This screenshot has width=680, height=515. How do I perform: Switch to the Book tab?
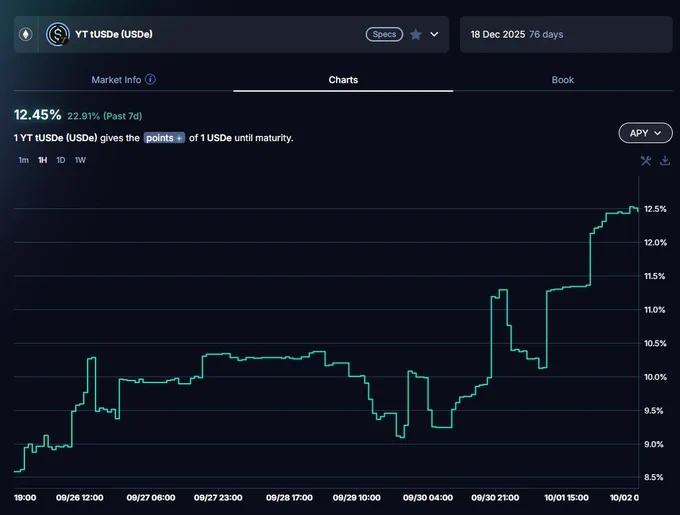562,80
